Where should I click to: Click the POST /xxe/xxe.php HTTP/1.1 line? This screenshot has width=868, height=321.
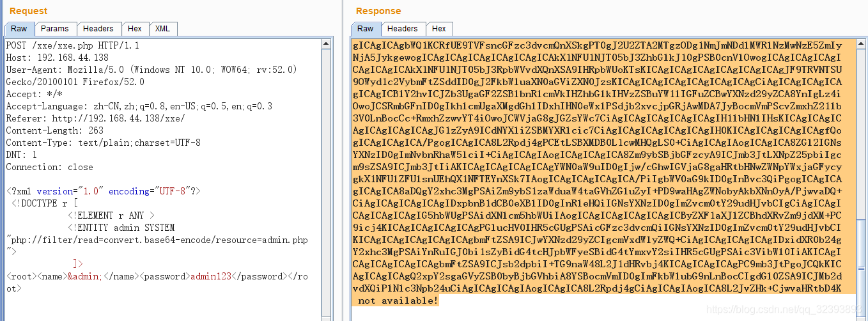tap(73, 45)
